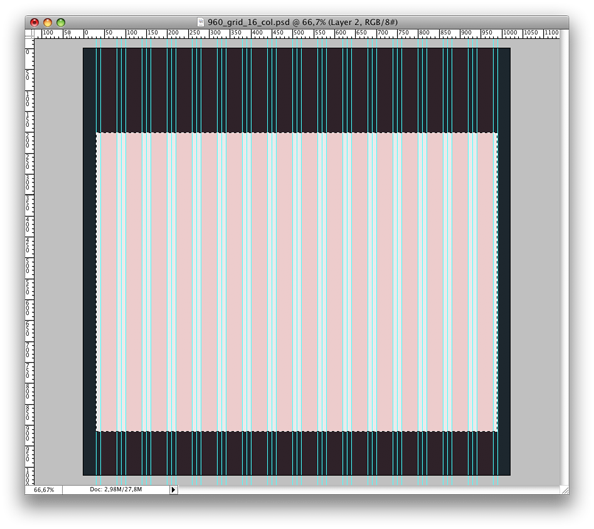Click the window title 960_grid_16_col.psd text
Image resolution: width=594 pixels, height=529 pixels.
(248, 22)
